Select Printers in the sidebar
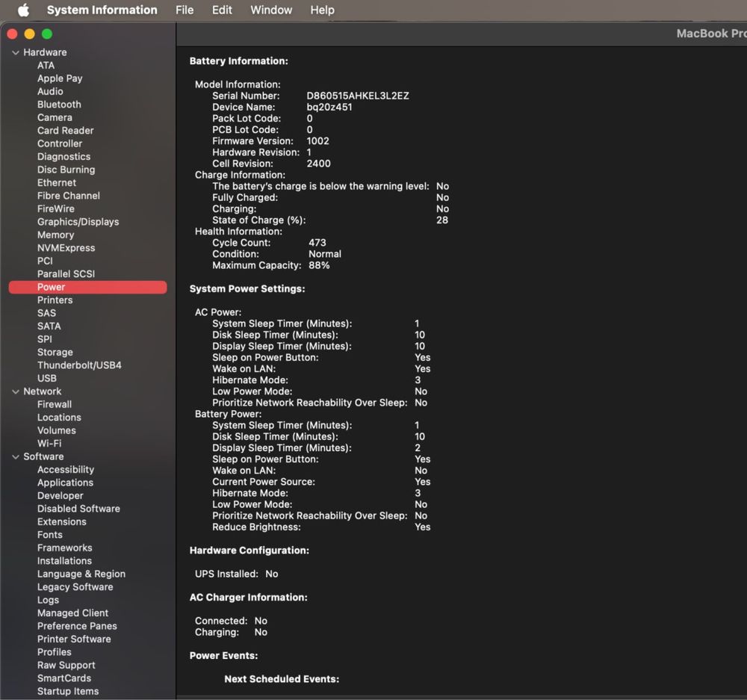The image size is (747, 700). coord(55,300)
